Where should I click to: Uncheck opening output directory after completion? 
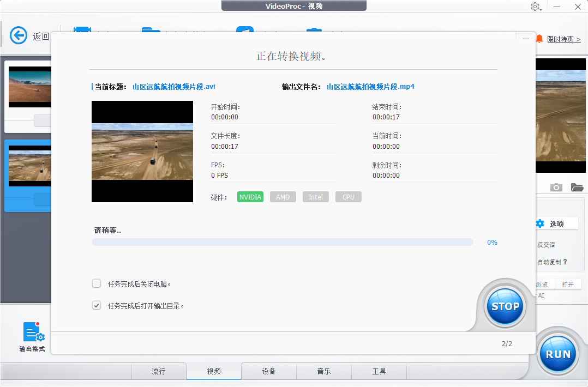point(97,305)
